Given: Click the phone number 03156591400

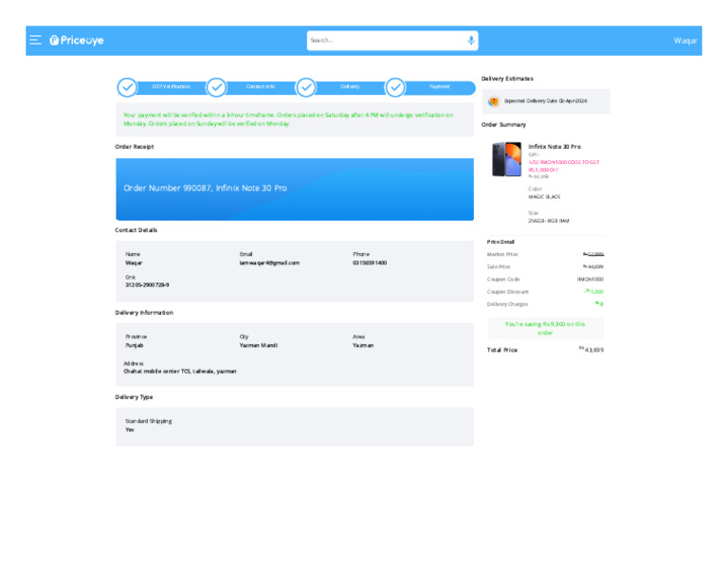Looking at the screenshot, I should pyautogui.click(x=370, y=263).
